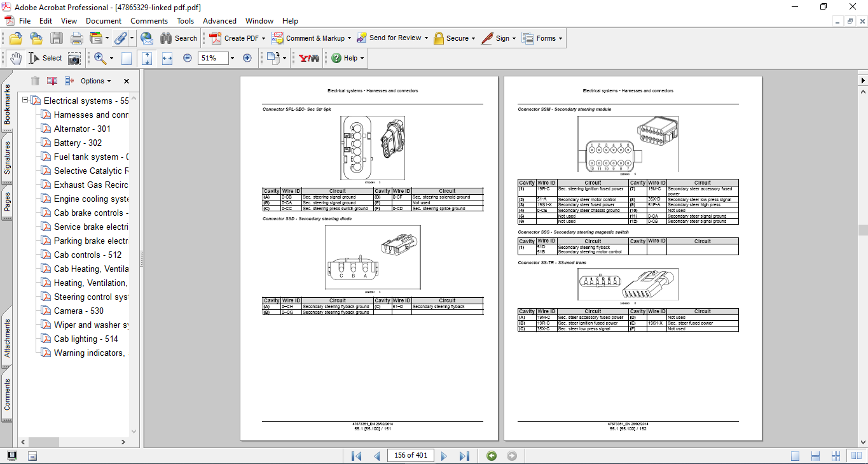Image resolution: width=868 pixels, height=464 pixels.
Task: Delete the selected bookmark with trash icon
Action: 35,81
